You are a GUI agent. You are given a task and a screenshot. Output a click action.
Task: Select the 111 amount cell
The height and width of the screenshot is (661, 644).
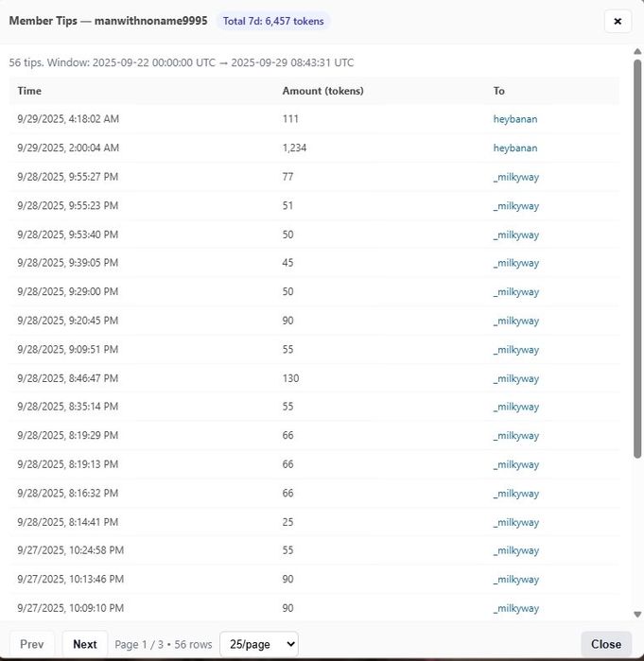(x=290, y=119)
